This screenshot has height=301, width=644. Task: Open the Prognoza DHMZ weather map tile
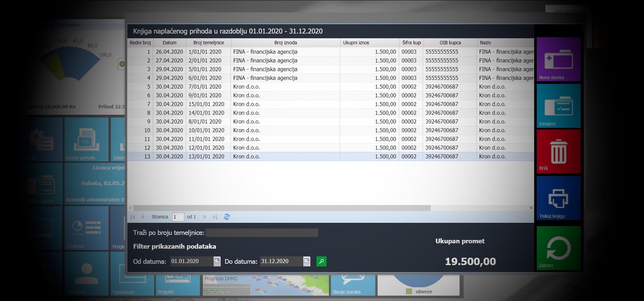click(266, 285)
